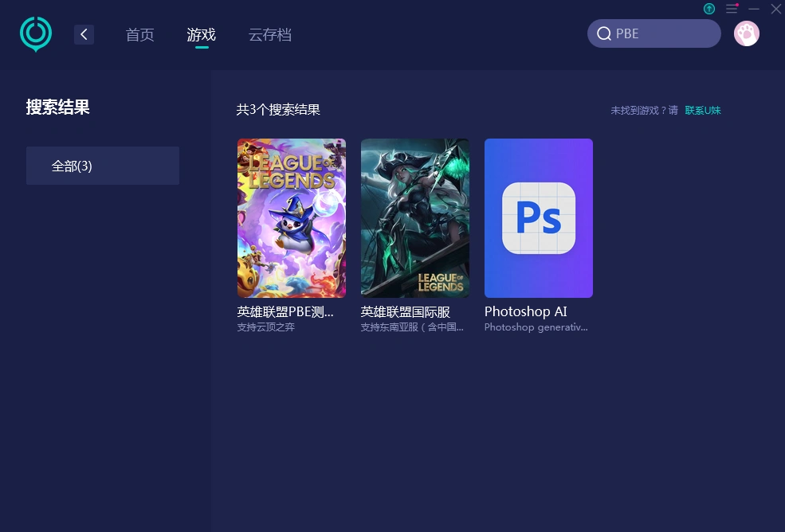This screenshot has width=785, height=532.
Task: Focus the PBE search field
Action: 654,33
